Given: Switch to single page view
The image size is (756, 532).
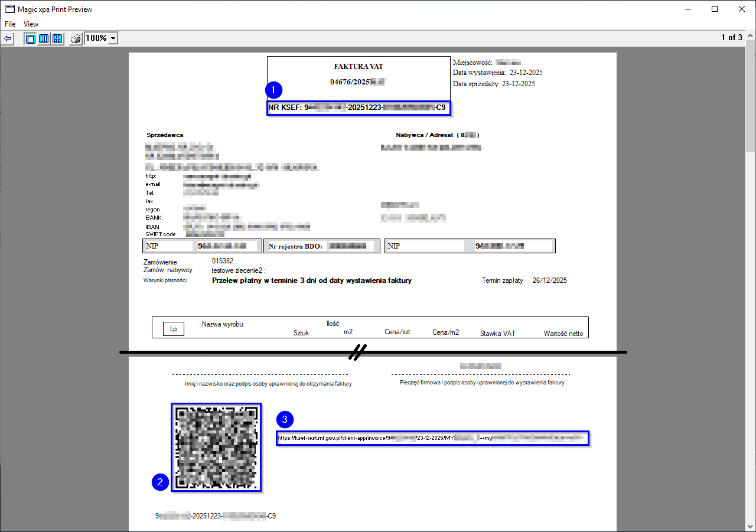Looking at the screenshot, I should [30, 39].
